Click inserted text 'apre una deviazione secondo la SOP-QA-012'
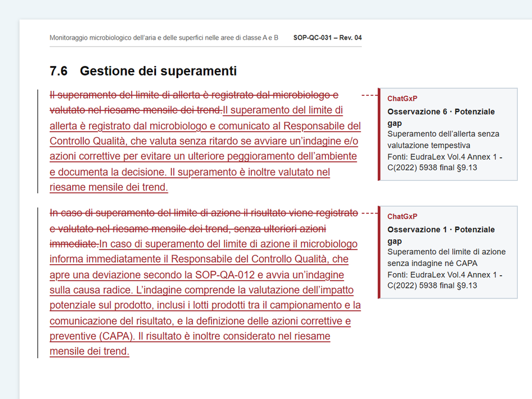 point(152,274)
